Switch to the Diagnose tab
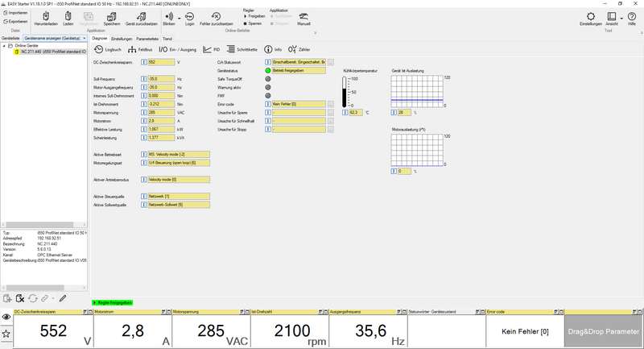The height and width of the screenshot is (349, 644). tap(99, 38)
